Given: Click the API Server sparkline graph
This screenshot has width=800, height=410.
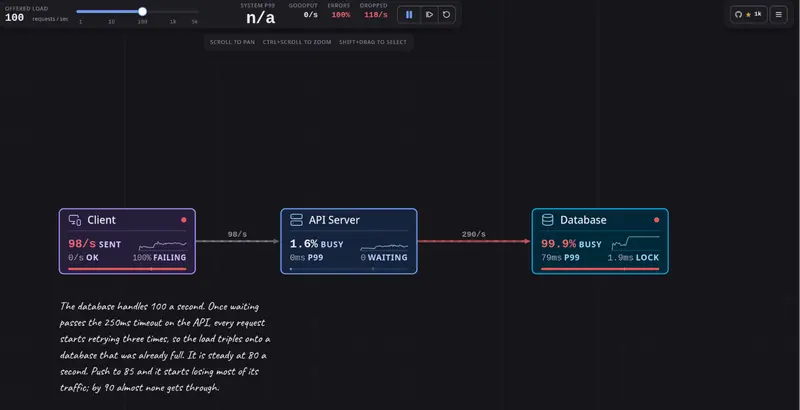Looking at the screenshot, I should [x=384, y=247].
